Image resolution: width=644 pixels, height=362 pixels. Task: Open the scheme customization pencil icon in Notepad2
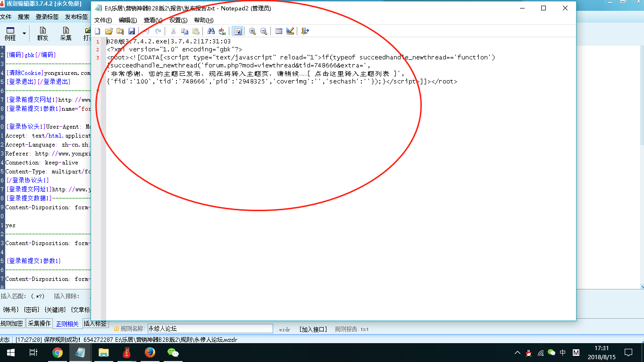(290, 31)
